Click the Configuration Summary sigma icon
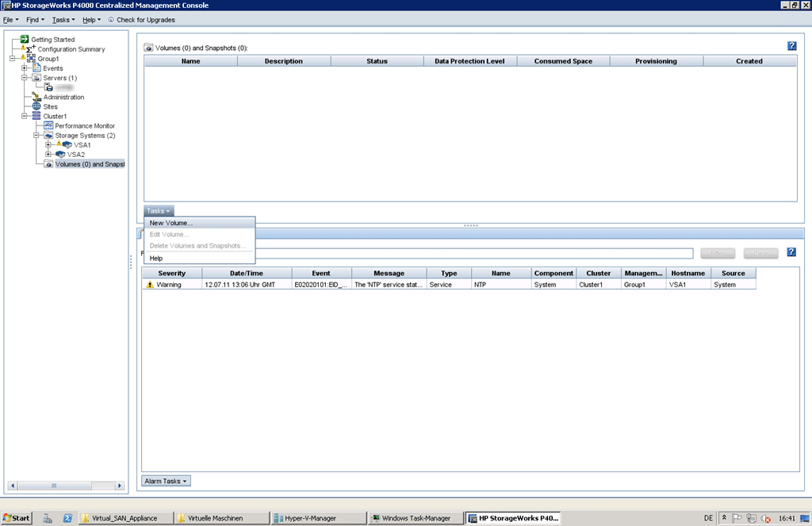This screenshot has height=526, width=812. [x=31, y=49]
